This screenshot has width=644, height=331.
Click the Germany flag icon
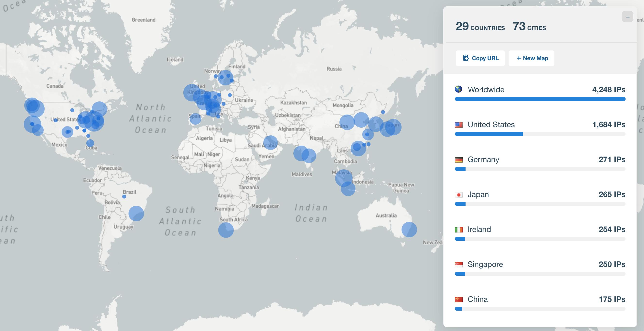coord(459,160)
